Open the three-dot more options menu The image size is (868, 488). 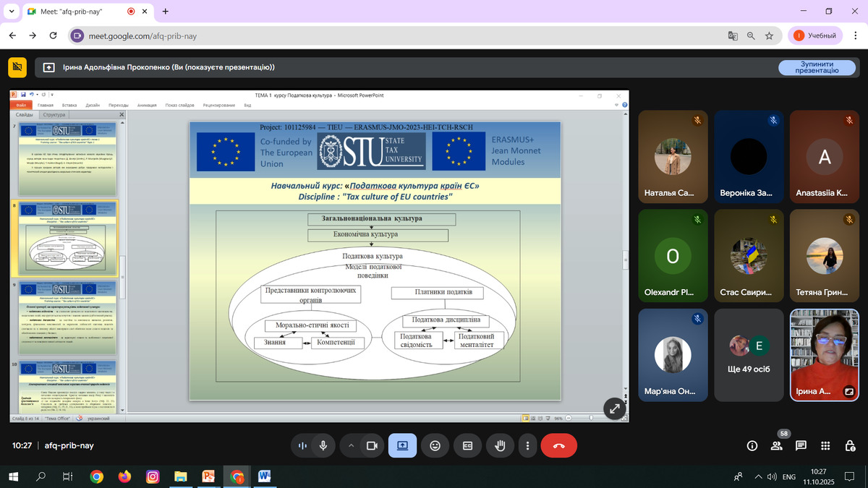coord(528,446)
